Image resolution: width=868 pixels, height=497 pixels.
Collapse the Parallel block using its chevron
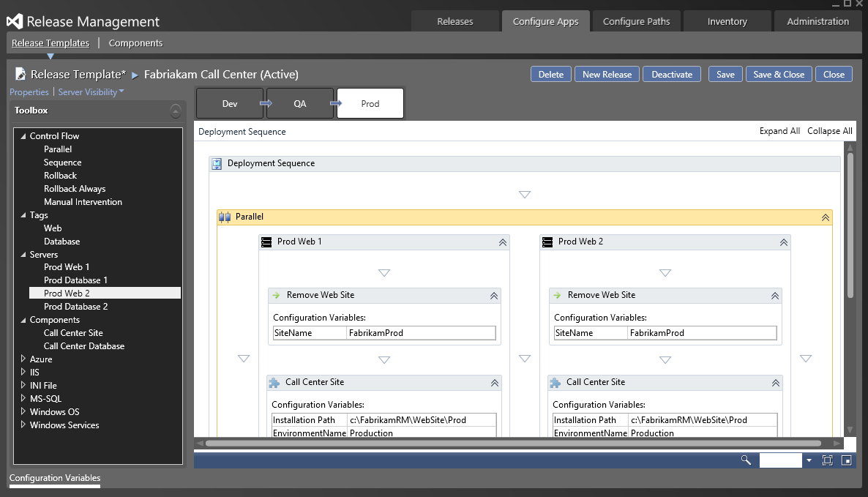point(825,217)
